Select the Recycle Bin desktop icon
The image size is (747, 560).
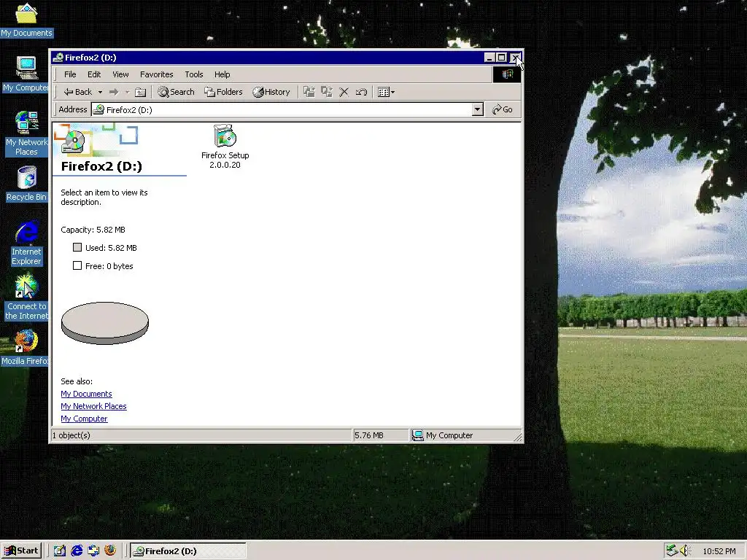point(26,184)
